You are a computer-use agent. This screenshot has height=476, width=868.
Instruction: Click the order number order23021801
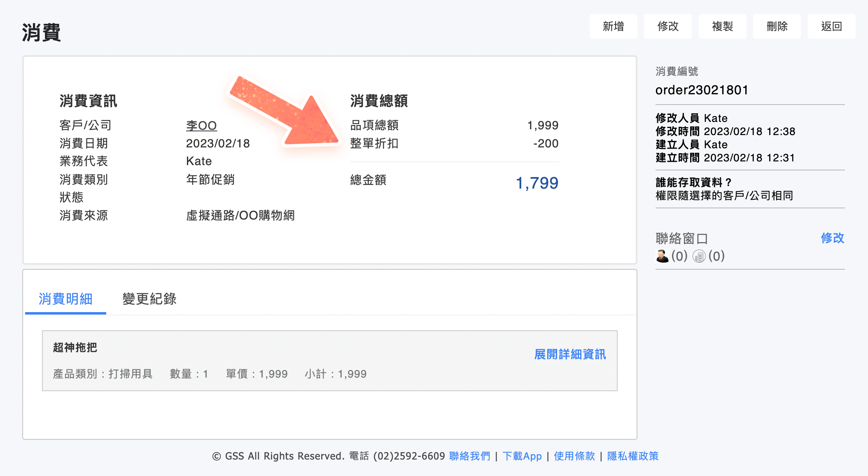(702, 90)
